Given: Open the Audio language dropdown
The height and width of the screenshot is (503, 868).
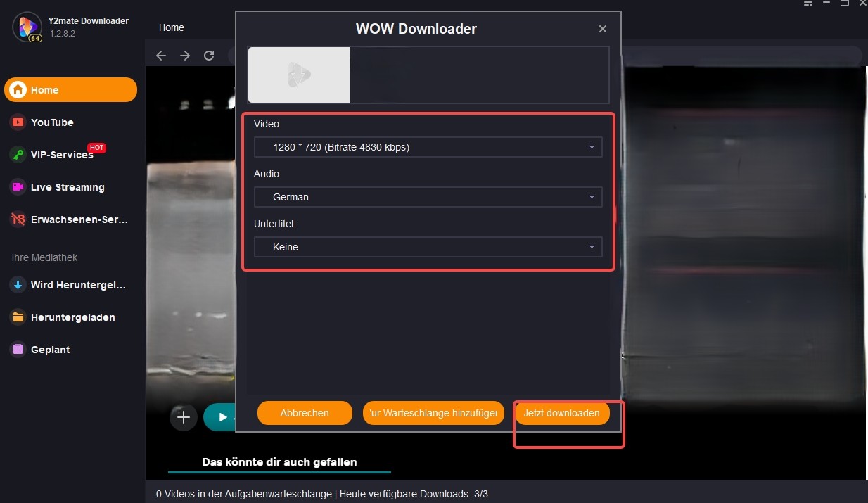Looking at the screenshot, I should (428, 197).
